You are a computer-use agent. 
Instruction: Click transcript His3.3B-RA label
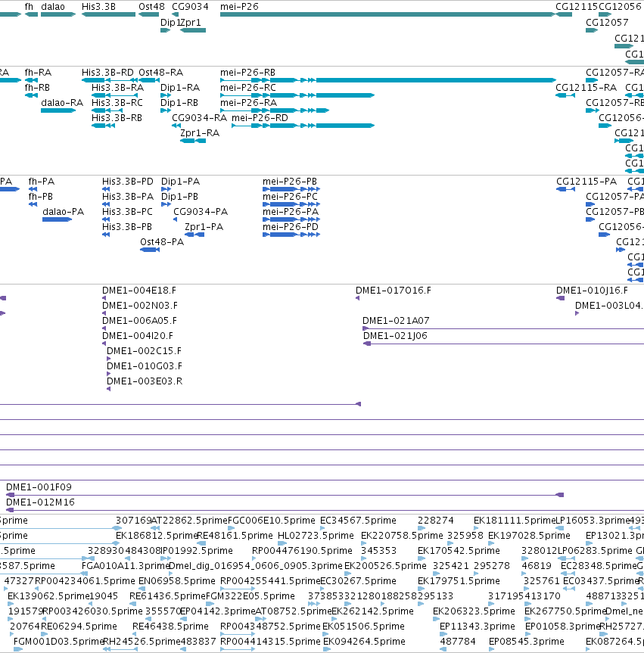(117, 88)
